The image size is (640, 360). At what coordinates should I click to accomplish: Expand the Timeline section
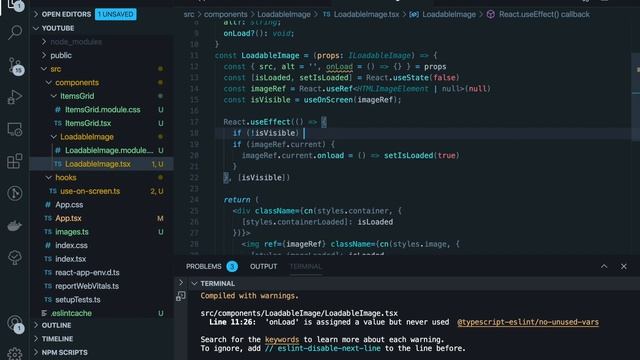click(36, 339)
